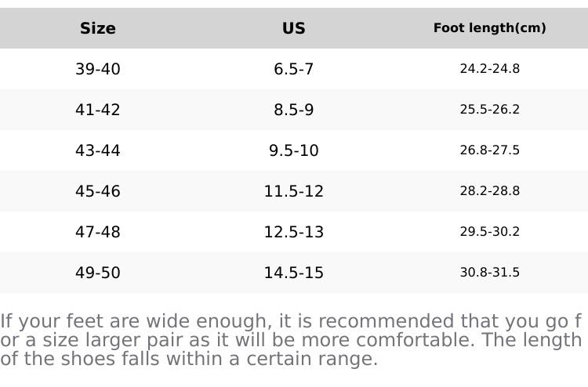The image size is (588, 387).
Task: Select the 6.5-7 US size cell
Action: click(293, 69)
